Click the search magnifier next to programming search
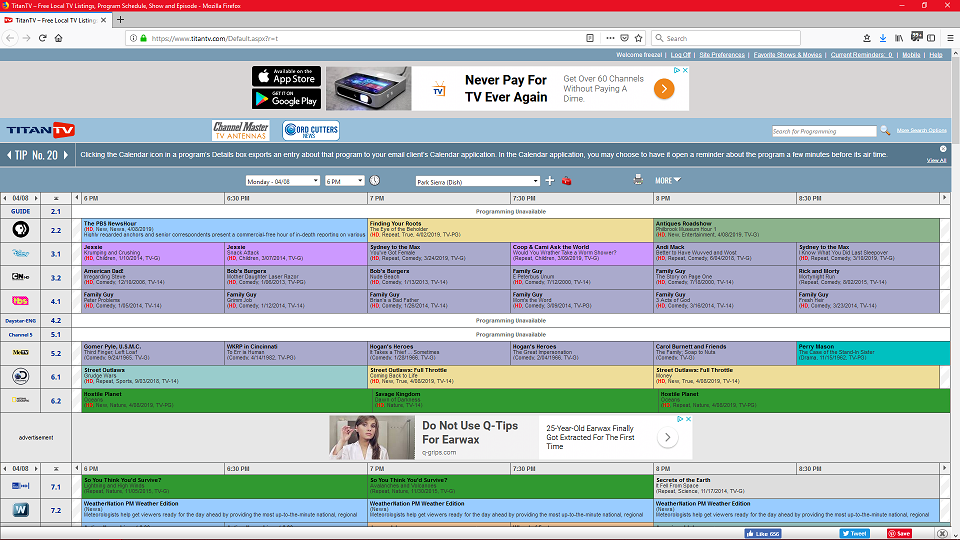Viewport: 960px width, 540px height. pos(885,130)
